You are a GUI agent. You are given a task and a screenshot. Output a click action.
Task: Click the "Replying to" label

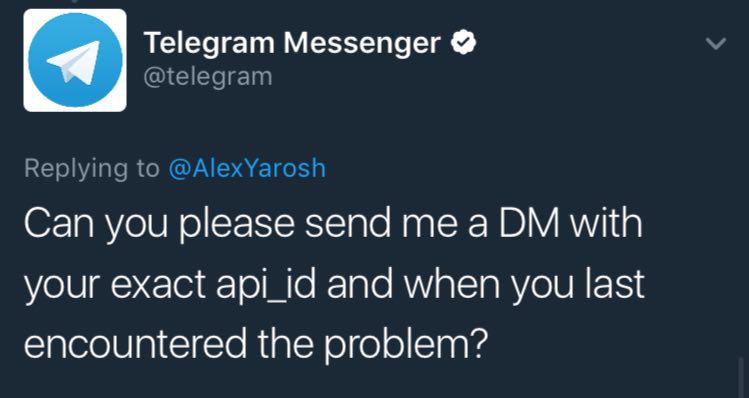[92, 169]
